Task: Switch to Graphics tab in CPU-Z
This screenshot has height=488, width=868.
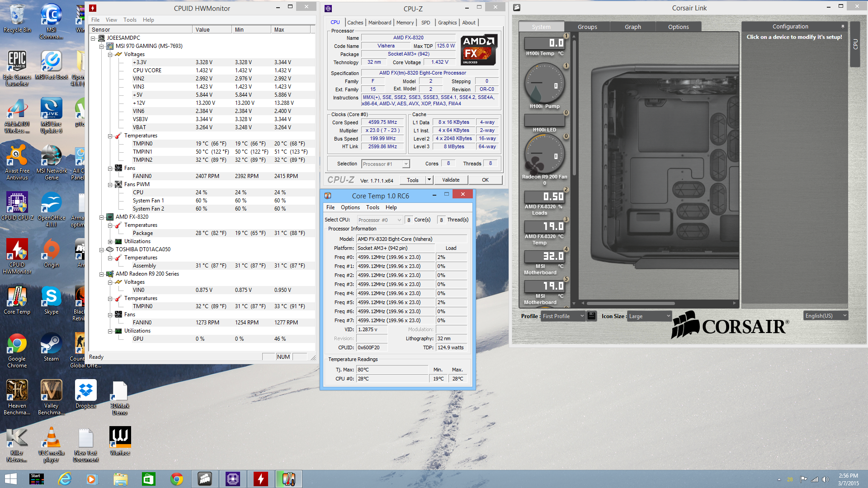Action: click(x=447, y=23)
